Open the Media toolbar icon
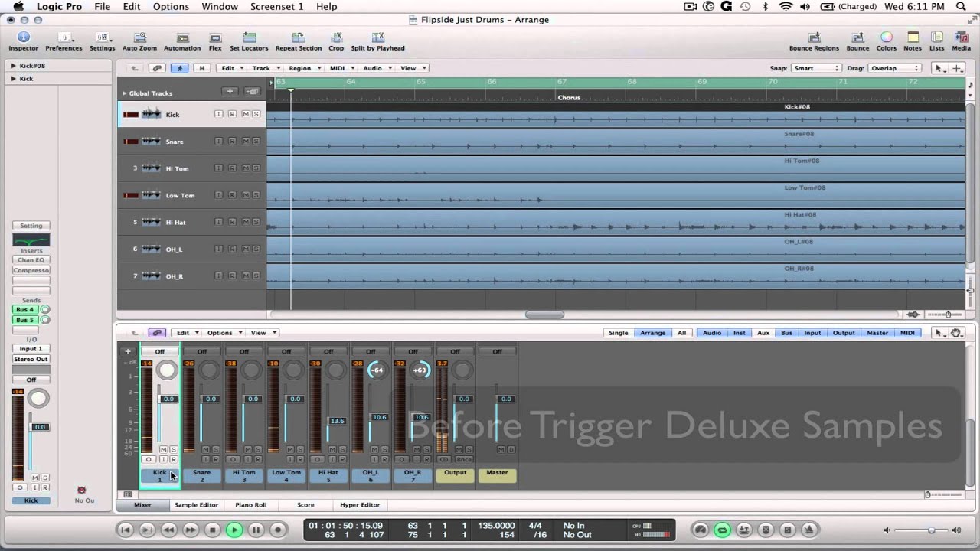The height and width of the screenshot is (551, 980). click(961, 41)
